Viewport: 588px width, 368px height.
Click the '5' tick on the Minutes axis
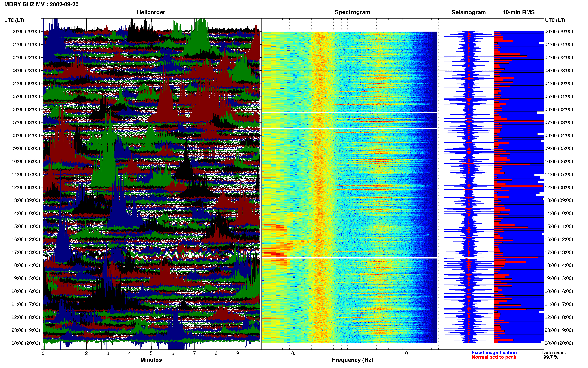coord(151,353)
